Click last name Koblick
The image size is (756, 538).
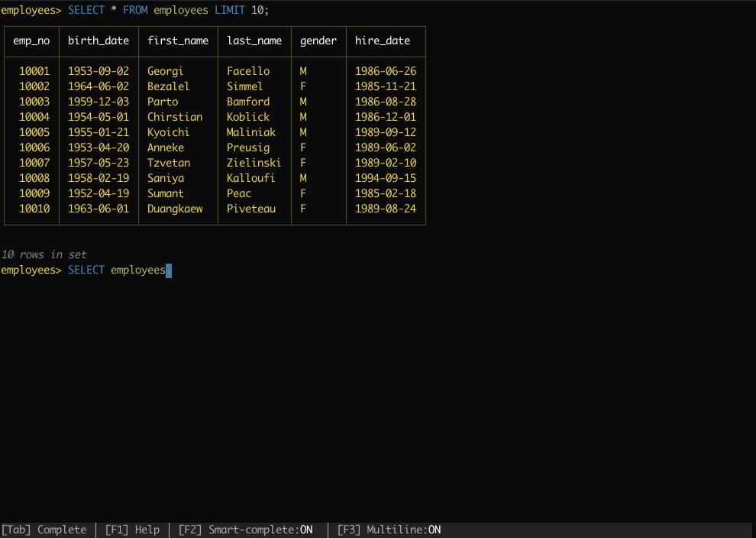[x=248, y=117]
